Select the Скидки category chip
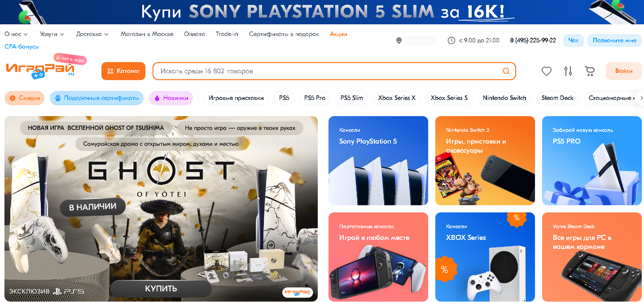The image size is (644, 302). click(25, 98)
